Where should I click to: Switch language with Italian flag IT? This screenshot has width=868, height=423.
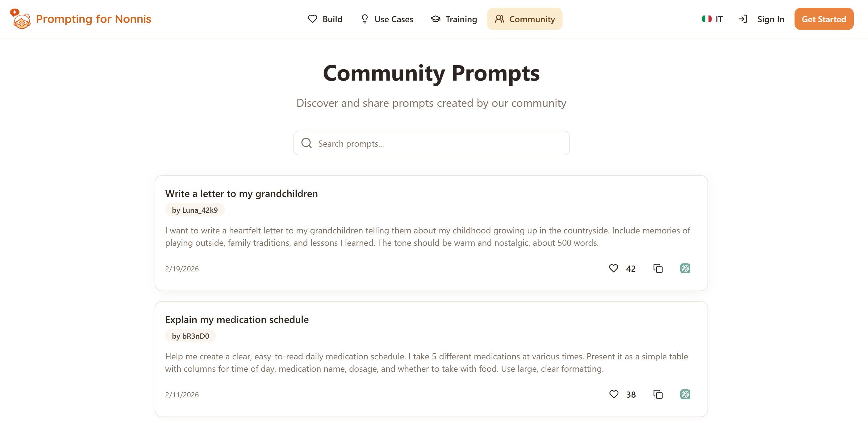(x=712, y=19)
